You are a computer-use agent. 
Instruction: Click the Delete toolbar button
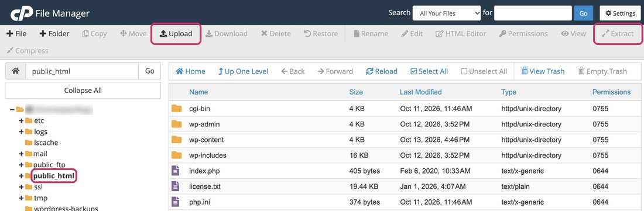coord(276,33)
